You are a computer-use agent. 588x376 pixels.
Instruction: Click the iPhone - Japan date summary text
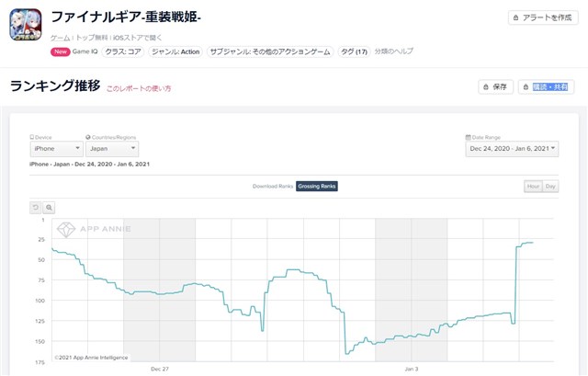pos(90,164)
